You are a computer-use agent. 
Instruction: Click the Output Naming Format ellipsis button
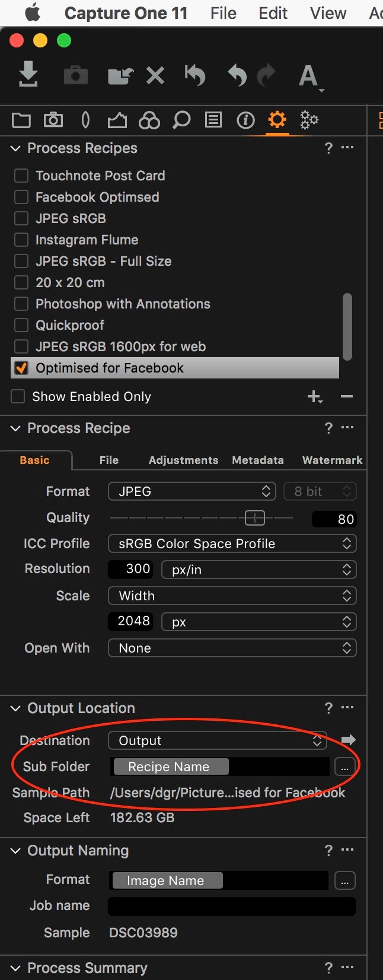(x=344, y=880)
